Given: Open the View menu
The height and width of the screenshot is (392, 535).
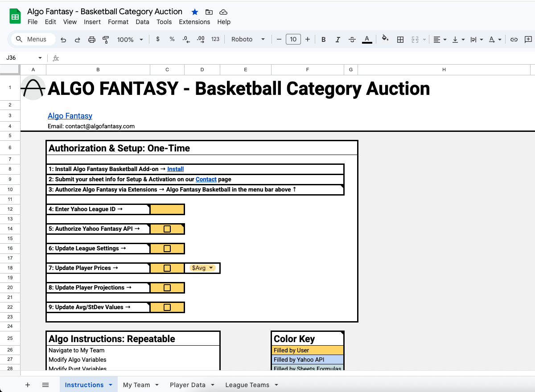Looking at the screenshot, I should click(x=70, y=22).
